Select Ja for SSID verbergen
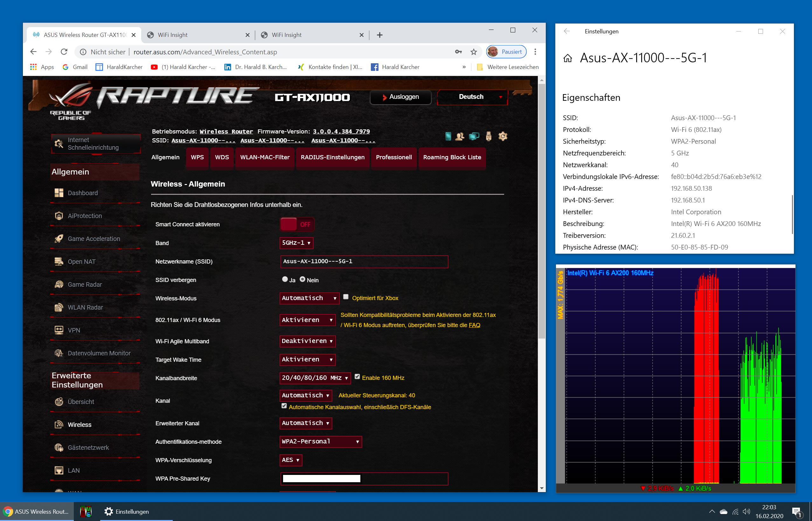The image size is (812, 521). 285,279
